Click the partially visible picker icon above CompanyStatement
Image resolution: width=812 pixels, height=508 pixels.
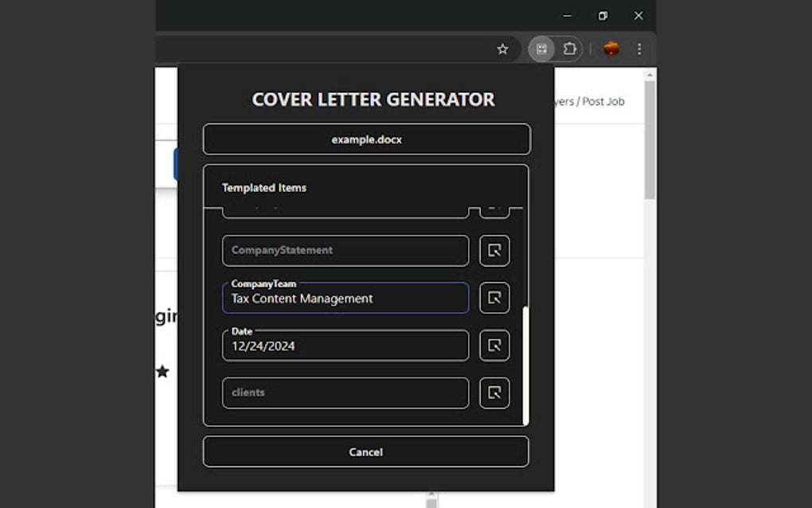click(494, 207)
